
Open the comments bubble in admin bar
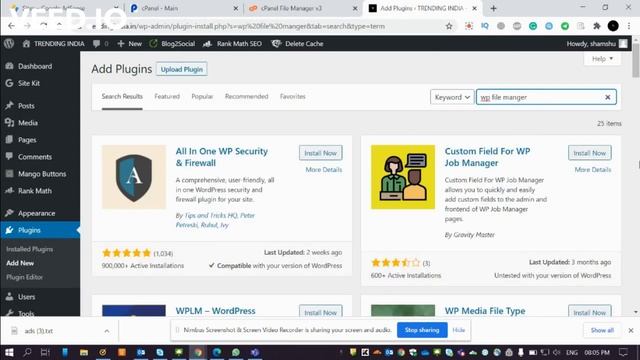pyautogui.click(x=100, y=44)
